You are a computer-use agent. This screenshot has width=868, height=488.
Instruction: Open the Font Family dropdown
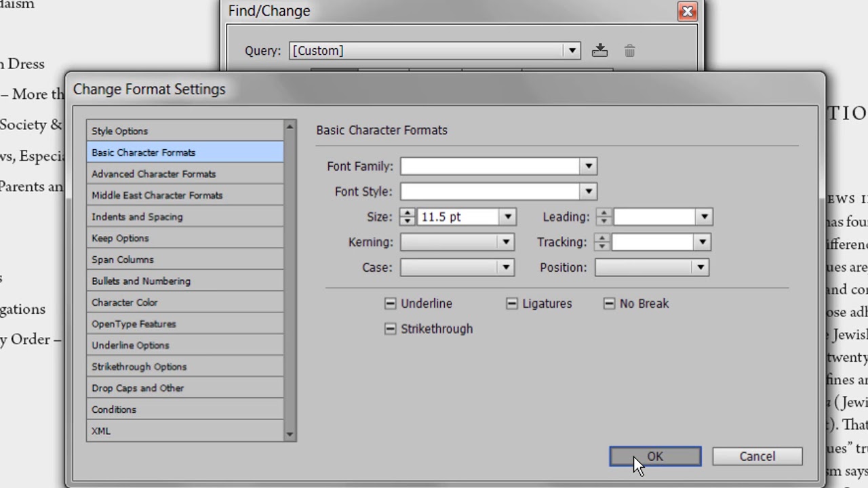(x=588, y=166)
